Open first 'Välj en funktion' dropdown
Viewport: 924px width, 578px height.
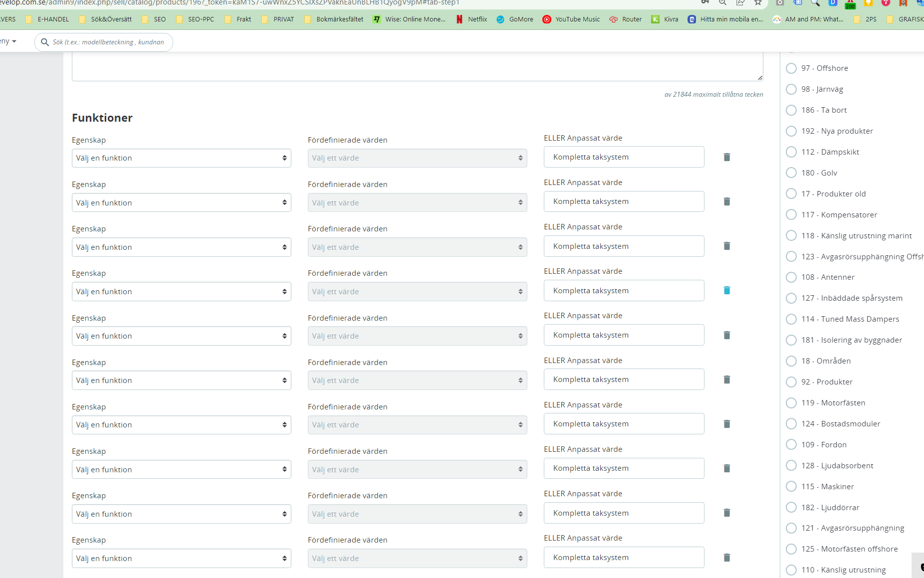182,158
